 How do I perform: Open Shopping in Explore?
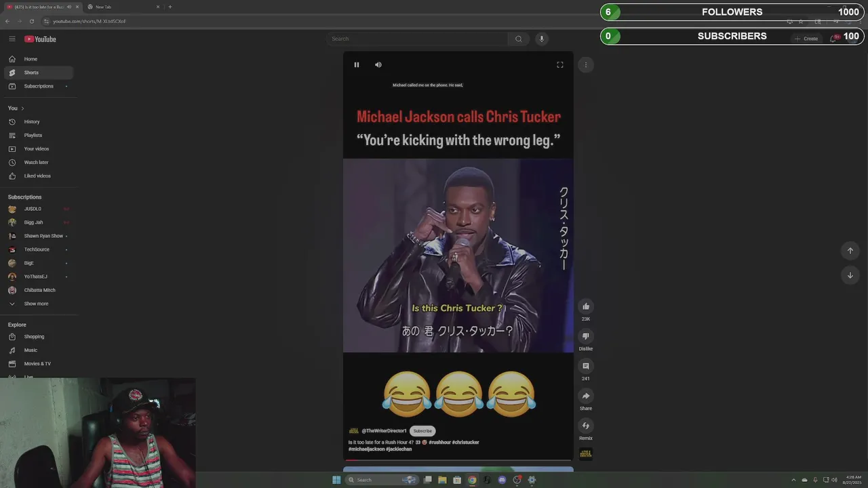tap(39, 337)
